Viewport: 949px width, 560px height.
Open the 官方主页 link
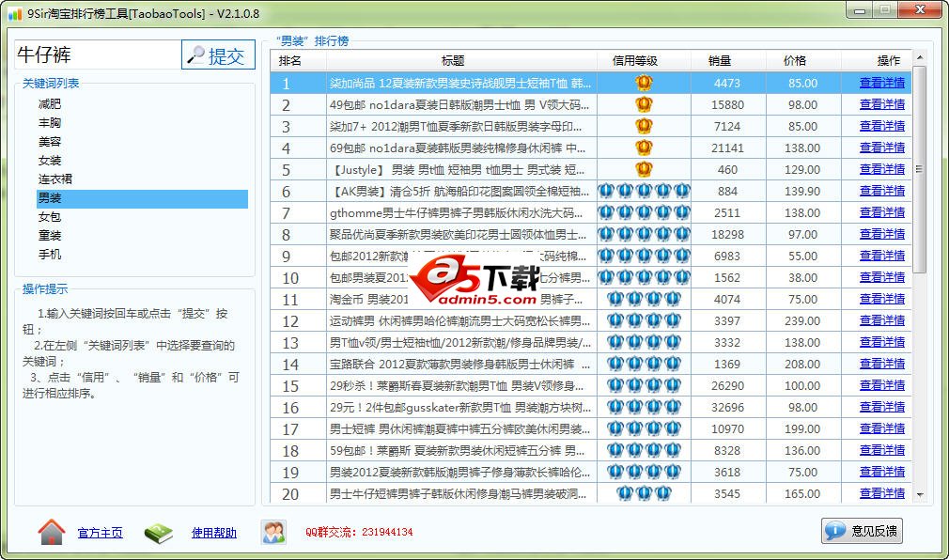tap(100, 533)
